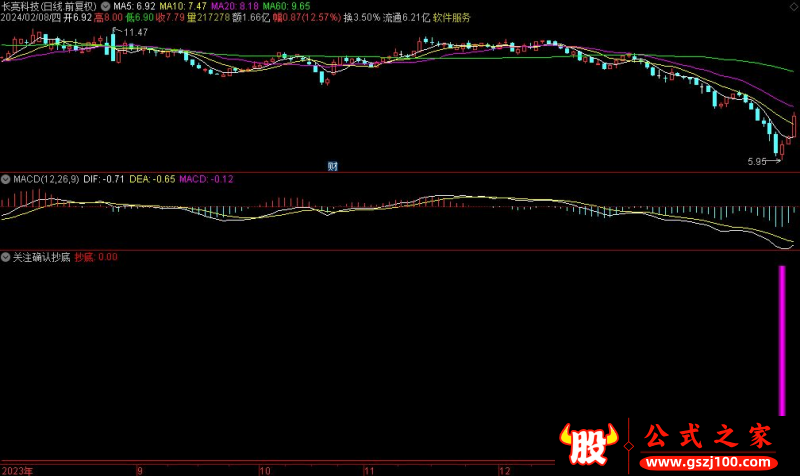The width and height of the screenshot is (800, 476).
Task: Select the MA5 moving average value
Action: (x=135, y=6)
